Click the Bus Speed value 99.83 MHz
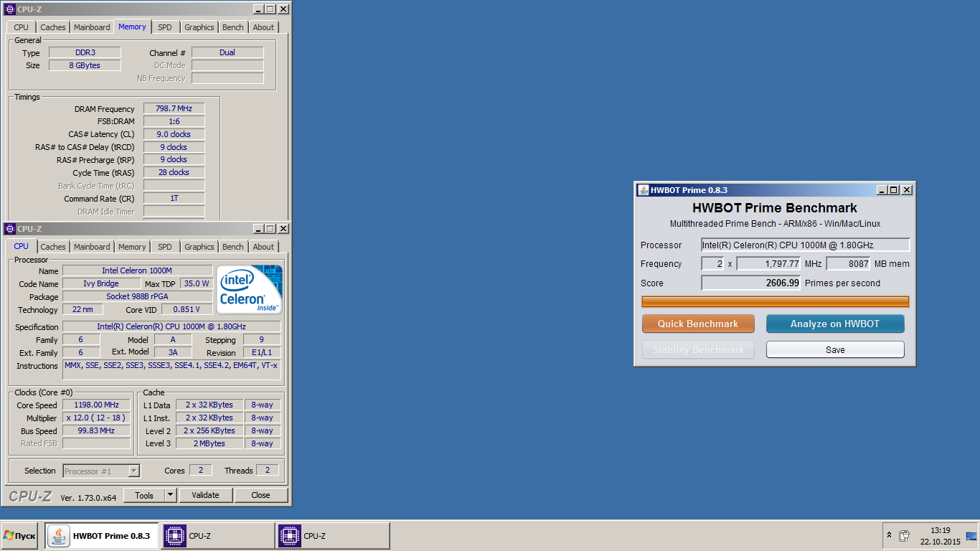Image resolution: width=980 pixels, height=551 pixels. coord(97,430)
